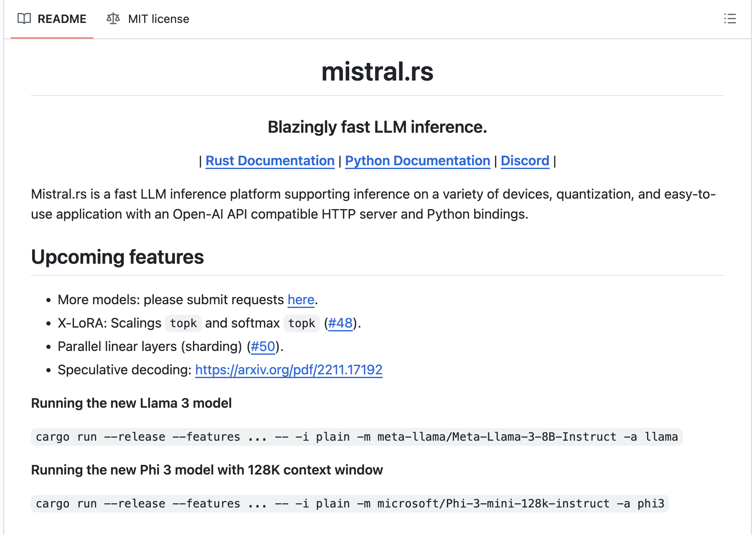Open the Rust Documentation link
Screen dimensions: 756x535
click(269, 161)
